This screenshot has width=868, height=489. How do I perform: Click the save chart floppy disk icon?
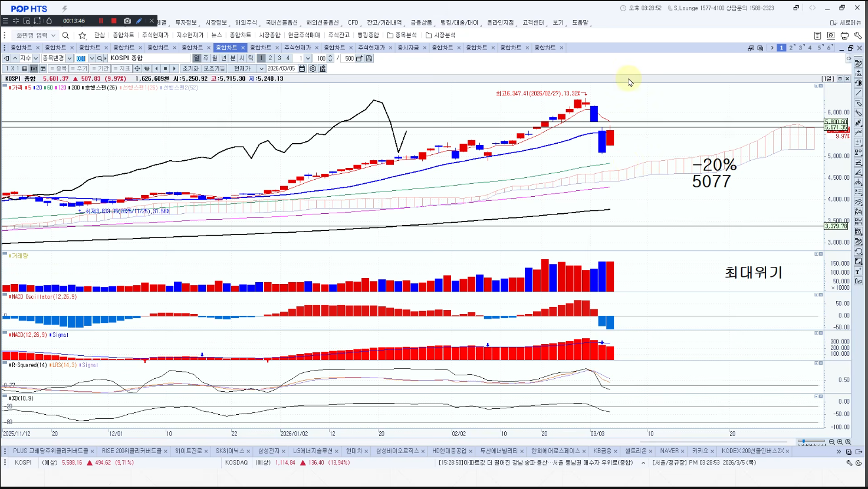point(369,58)
